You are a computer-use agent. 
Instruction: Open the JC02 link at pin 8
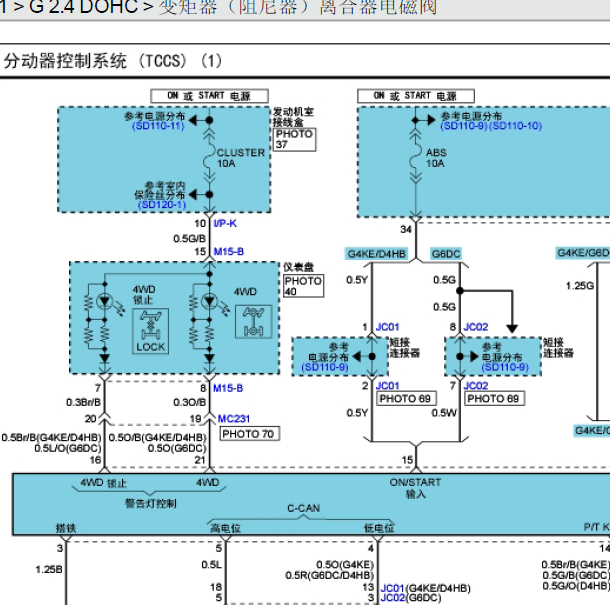tap(476, 327)
